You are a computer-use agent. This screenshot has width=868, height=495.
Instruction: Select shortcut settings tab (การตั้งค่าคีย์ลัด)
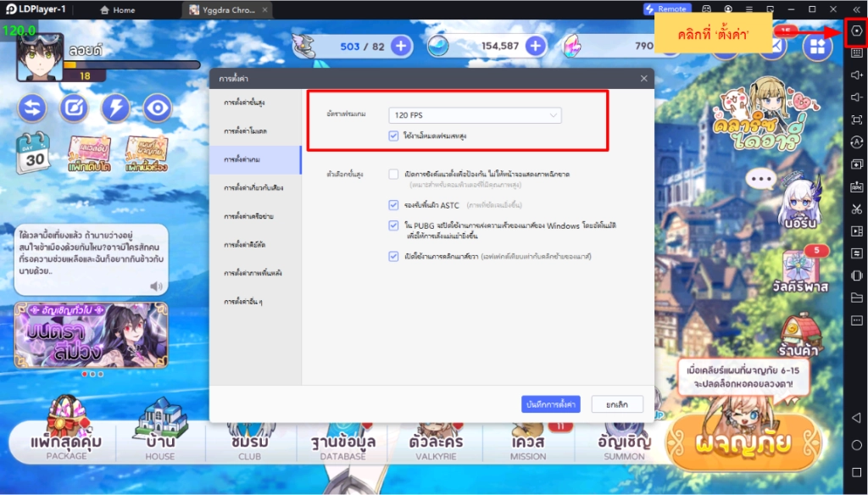point(256,245)
